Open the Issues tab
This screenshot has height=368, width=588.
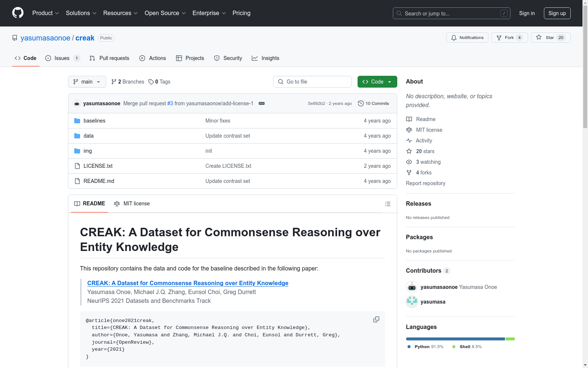point(62,58)
